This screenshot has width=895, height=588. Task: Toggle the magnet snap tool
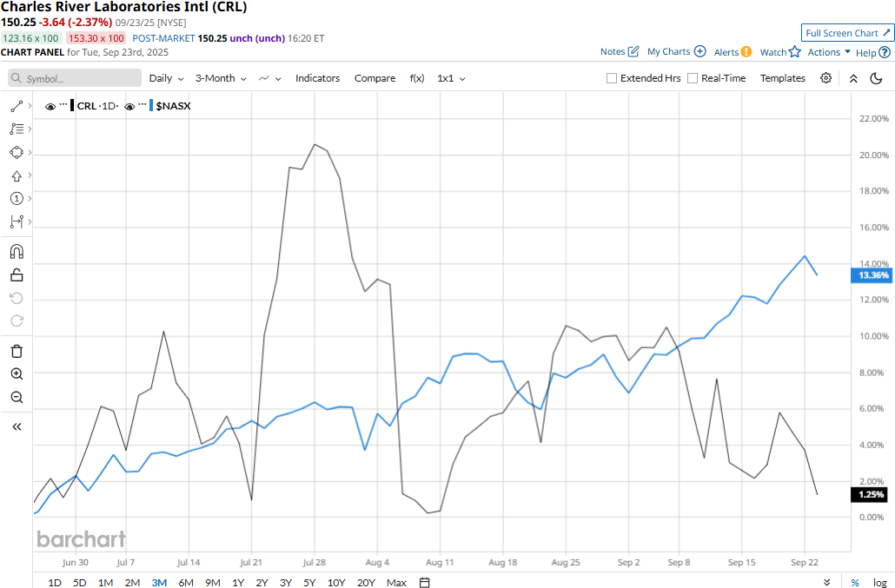pos(17,252)
